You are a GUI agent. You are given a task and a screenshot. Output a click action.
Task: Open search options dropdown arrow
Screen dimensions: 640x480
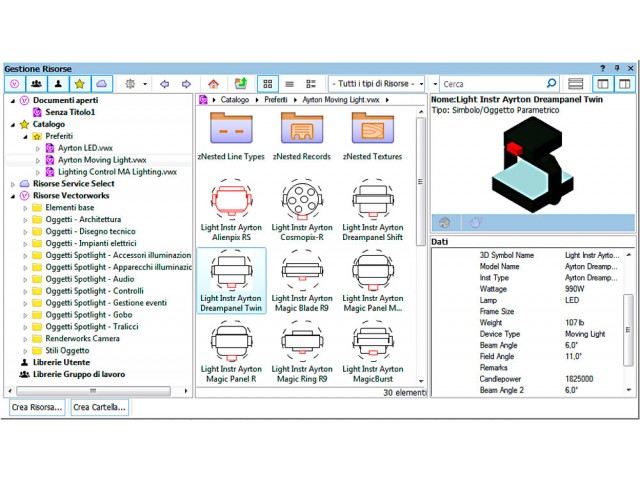(435, 84)
